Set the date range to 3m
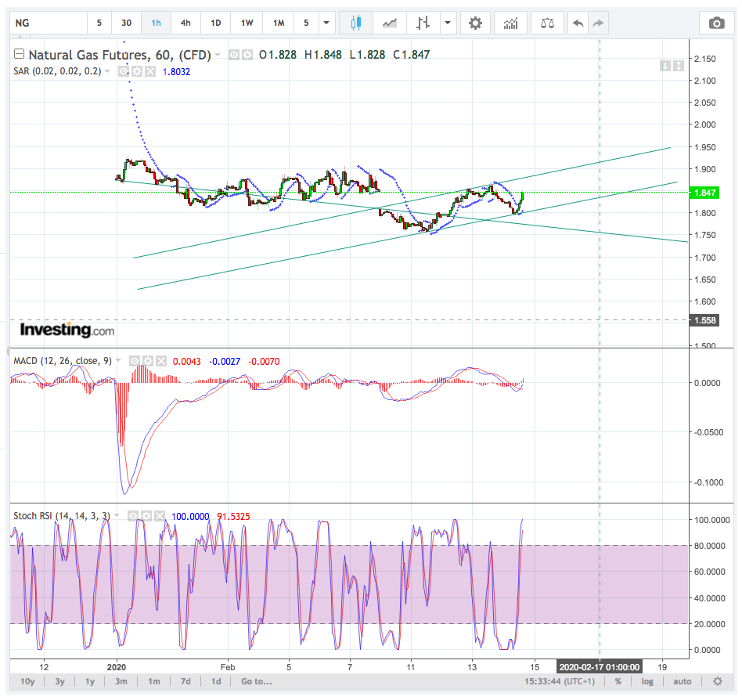The width and height of the screenshot is (742, 700). pos(121,681)
